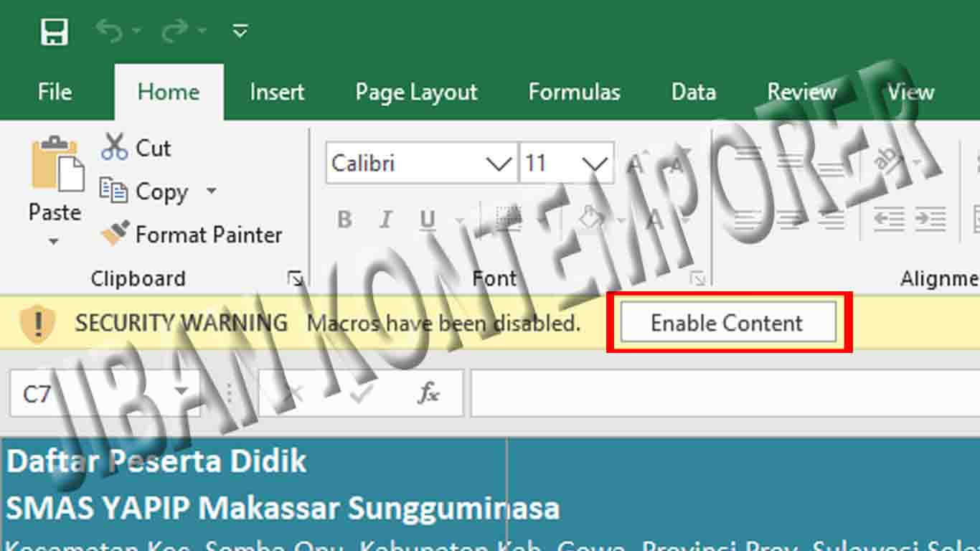
Task: Open the font size dropdown
Action: [x=594, y=164]
